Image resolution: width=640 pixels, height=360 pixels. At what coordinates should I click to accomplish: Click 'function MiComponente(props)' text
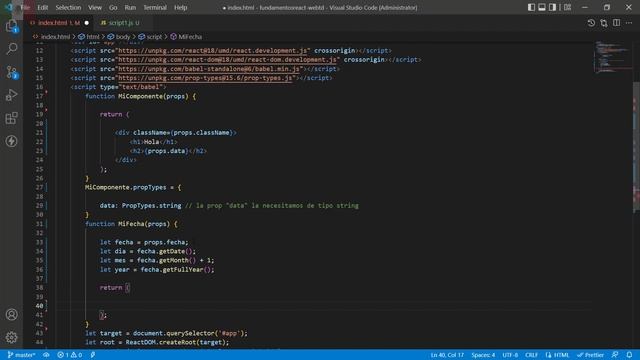[136, 96]
